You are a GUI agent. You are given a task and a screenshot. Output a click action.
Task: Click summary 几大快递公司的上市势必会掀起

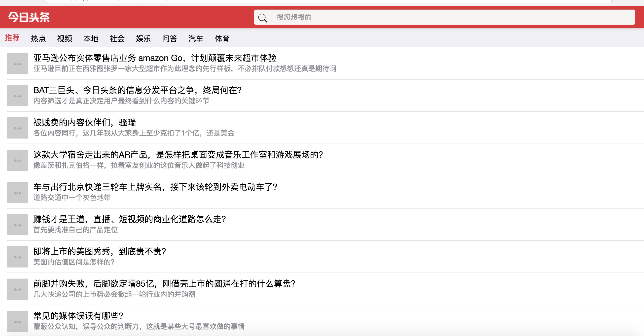114,294
